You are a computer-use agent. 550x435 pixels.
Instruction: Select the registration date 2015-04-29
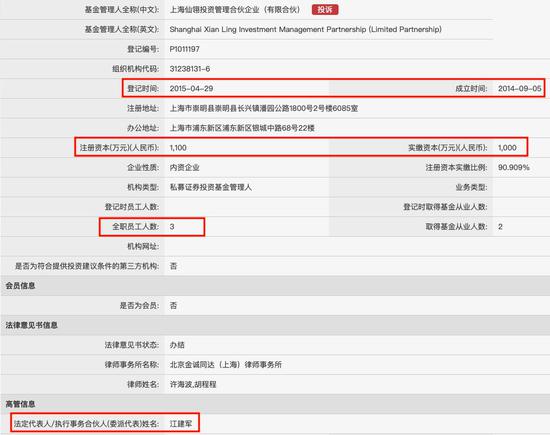coord(191,88)
